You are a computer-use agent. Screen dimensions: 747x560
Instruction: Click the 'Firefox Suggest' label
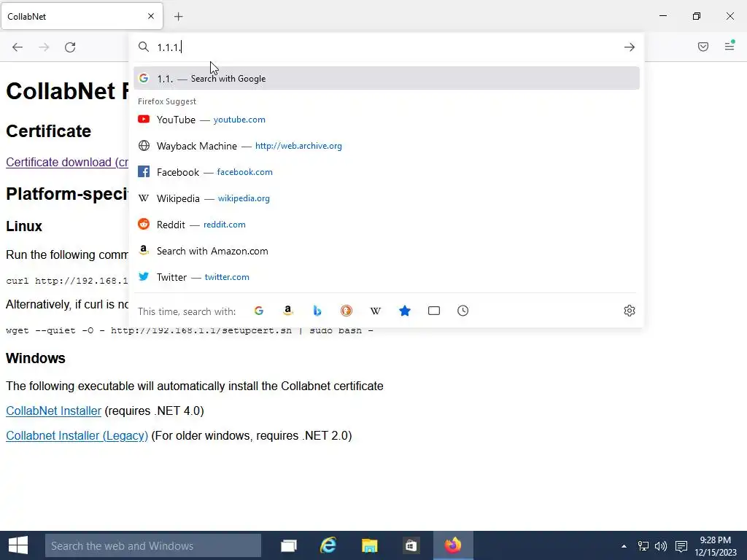point(167,101)
